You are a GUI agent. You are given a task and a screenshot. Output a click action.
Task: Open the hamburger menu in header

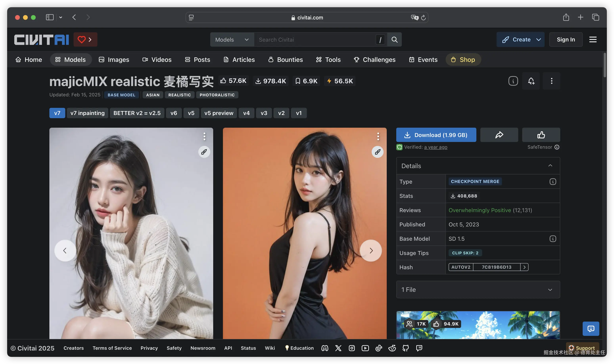pos(593,39)
